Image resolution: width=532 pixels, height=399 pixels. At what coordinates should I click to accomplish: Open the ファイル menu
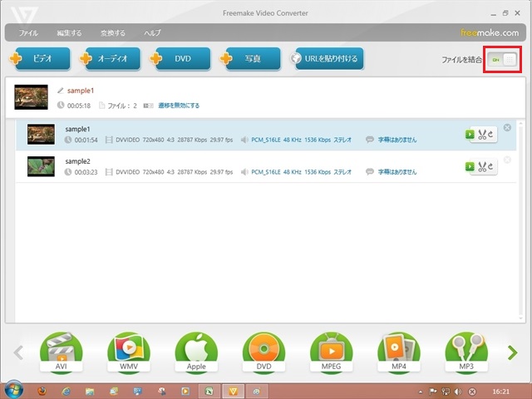point(28,33)
